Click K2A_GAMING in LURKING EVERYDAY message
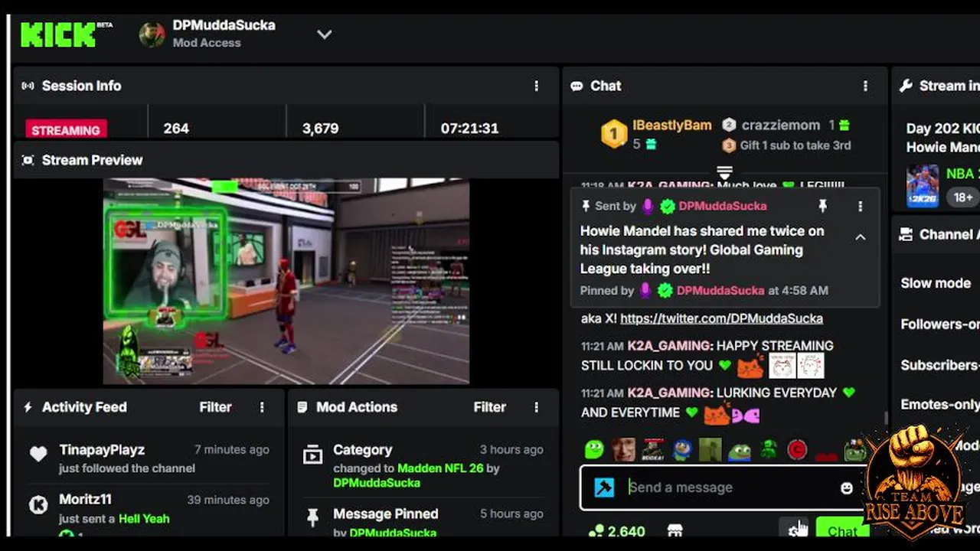Screen dimensions: 980x551 (x=670, y=393)
